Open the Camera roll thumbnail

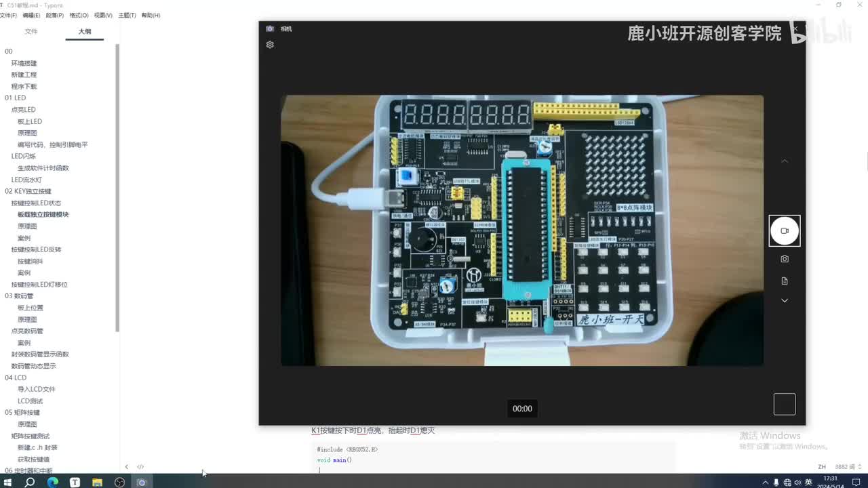785,404
